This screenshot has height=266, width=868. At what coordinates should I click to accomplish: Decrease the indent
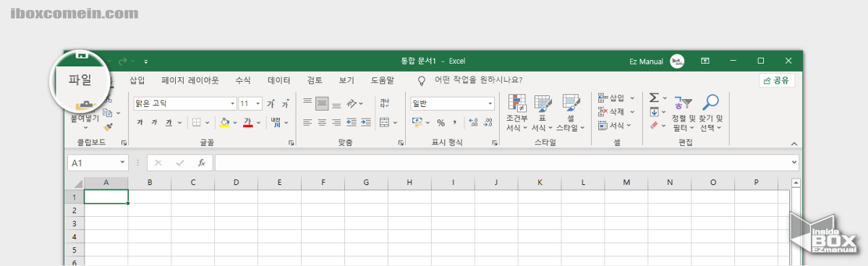coord(352,123)
